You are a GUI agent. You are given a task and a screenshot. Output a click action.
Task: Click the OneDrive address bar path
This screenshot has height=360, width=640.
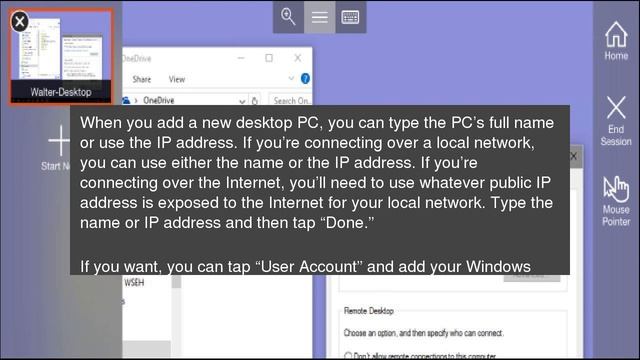coord(158,100)
